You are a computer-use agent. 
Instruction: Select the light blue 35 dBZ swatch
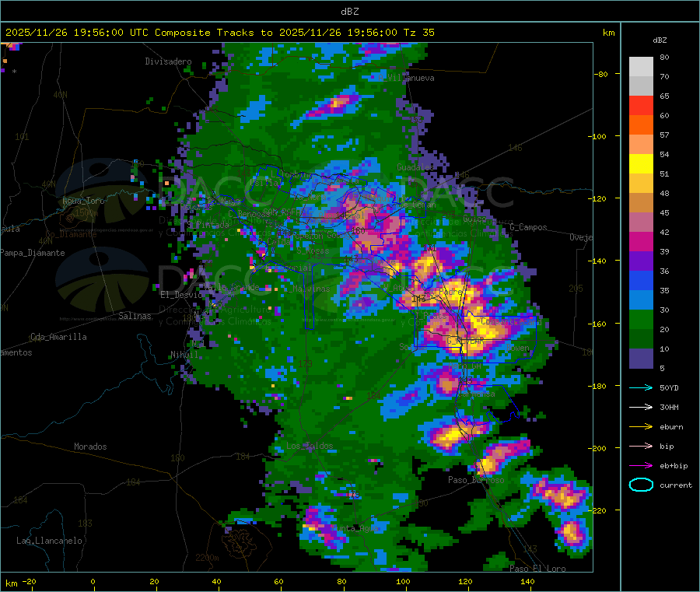641,300
